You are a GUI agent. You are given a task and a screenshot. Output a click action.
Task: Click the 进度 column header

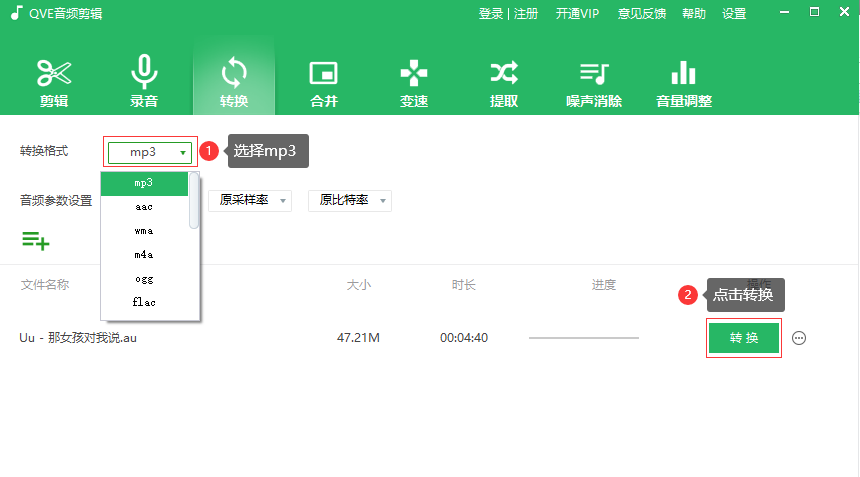[604, 285]
